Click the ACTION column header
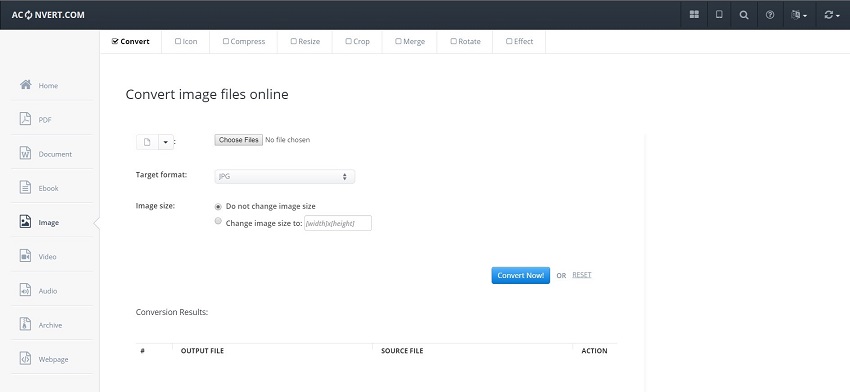 pyautogui.click(x=594, y=351)
